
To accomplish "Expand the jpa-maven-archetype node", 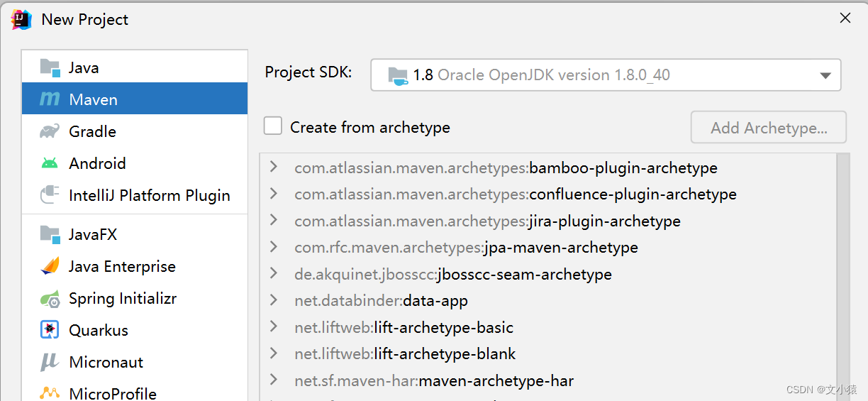I will (x=274, y=247).
